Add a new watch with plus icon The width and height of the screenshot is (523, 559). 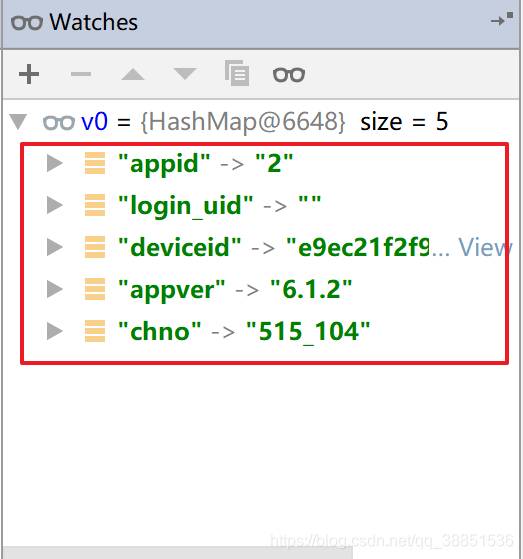pyautogui.click(x=29, y=74)
